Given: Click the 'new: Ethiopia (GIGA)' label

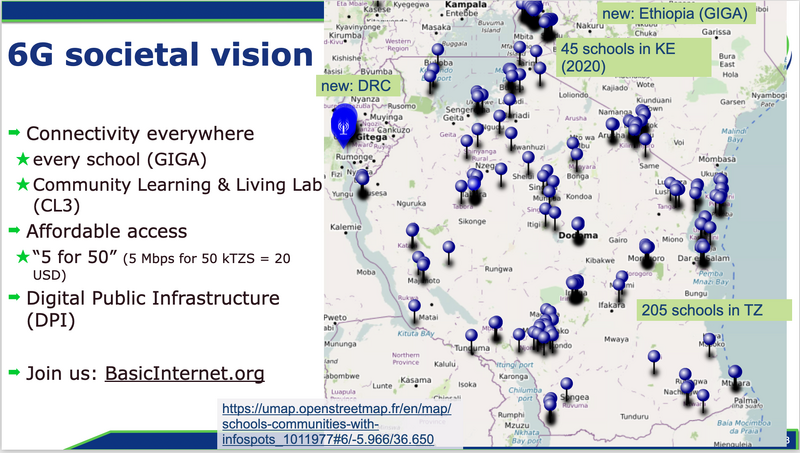Looking at the screenshot, I should pos(675,13).
